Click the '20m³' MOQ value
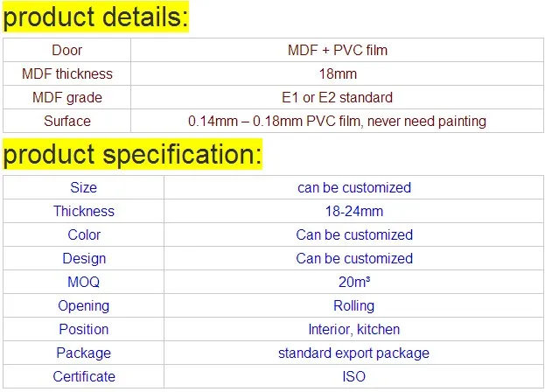 point(353,282)
